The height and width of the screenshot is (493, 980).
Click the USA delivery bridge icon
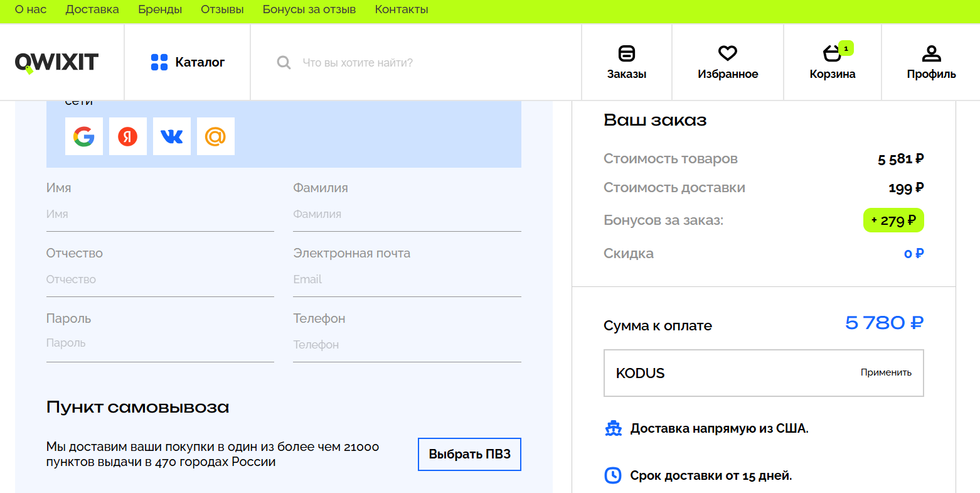click(x=613, y=428)
